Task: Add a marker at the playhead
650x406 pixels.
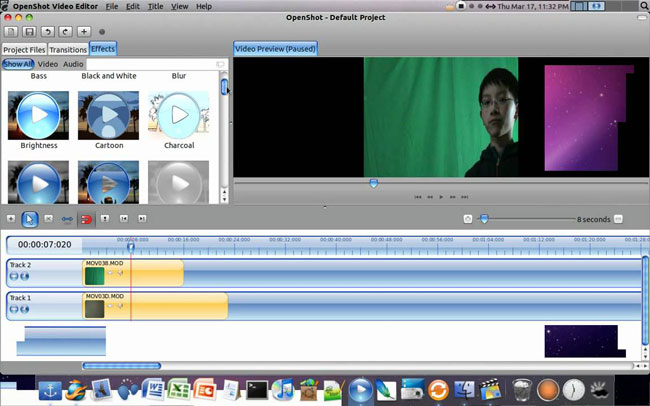Action: (x=105, y=219)
